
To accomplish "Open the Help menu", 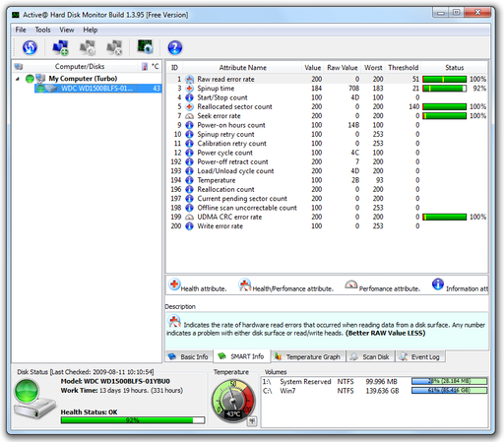I will 91,30.
